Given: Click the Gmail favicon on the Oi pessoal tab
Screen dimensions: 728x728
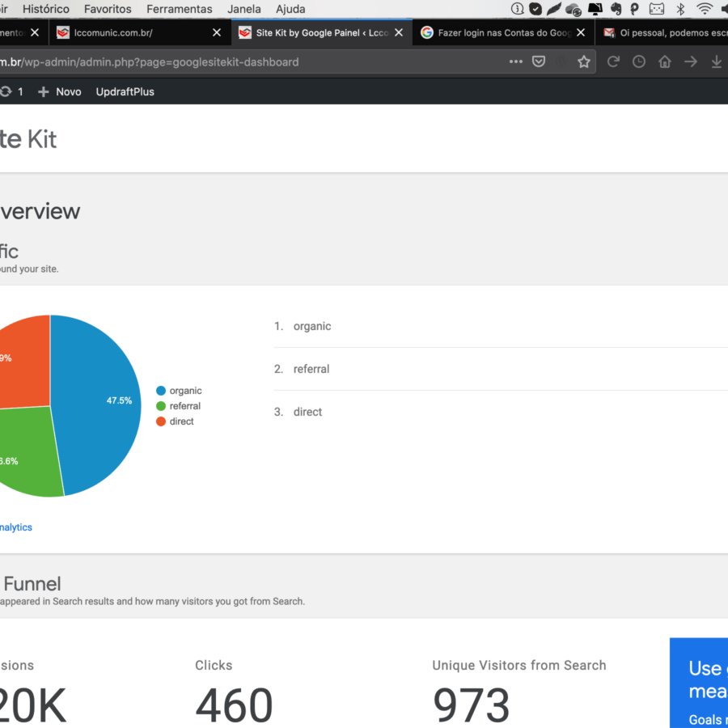Looking at the screenshot, I should click(609, 32).
